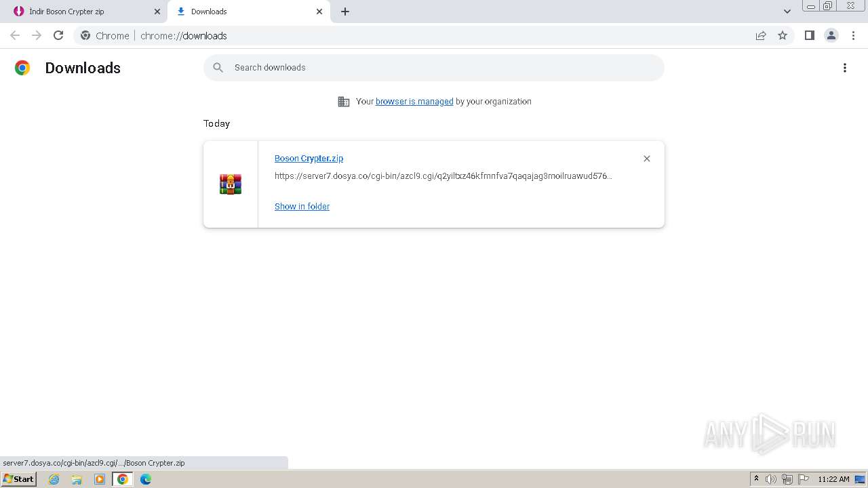Click the organization building icon
The height and width of the screenshot is (488, 868).
click(344, 102)
